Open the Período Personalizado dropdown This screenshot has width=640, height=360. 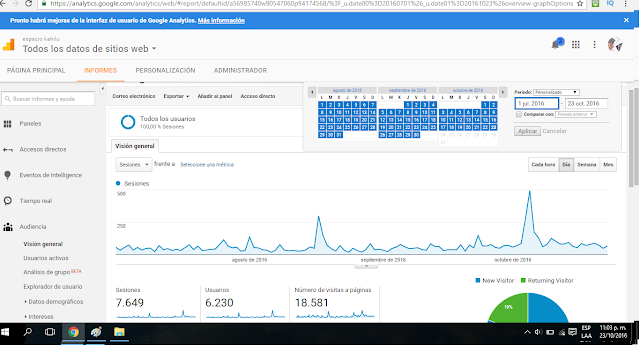pyautogui.click(x=556, y=92)
